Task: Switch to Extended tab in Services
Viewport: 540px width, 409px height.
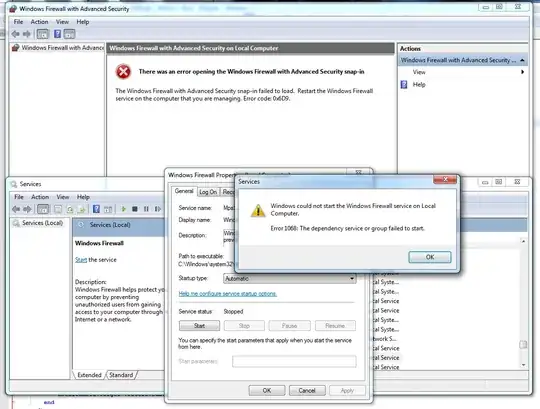Action: [x=89, y=375]
